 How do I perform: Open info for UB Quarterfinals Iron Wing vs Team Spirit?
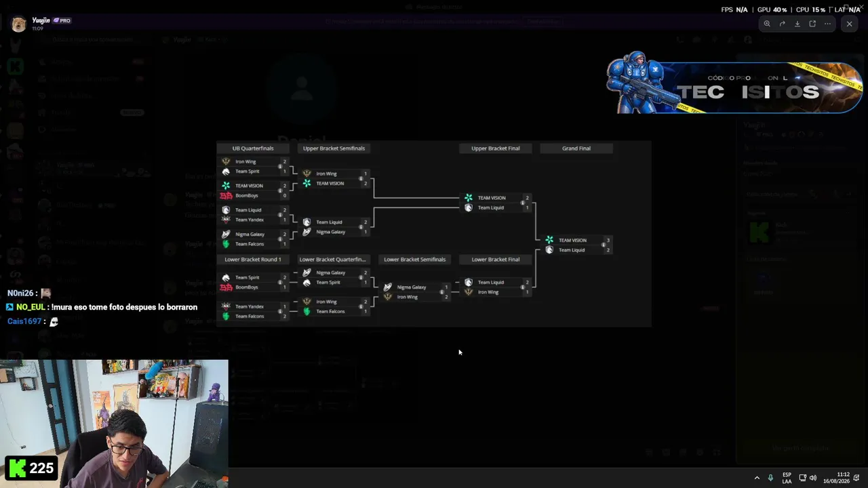tap(279, 167)
